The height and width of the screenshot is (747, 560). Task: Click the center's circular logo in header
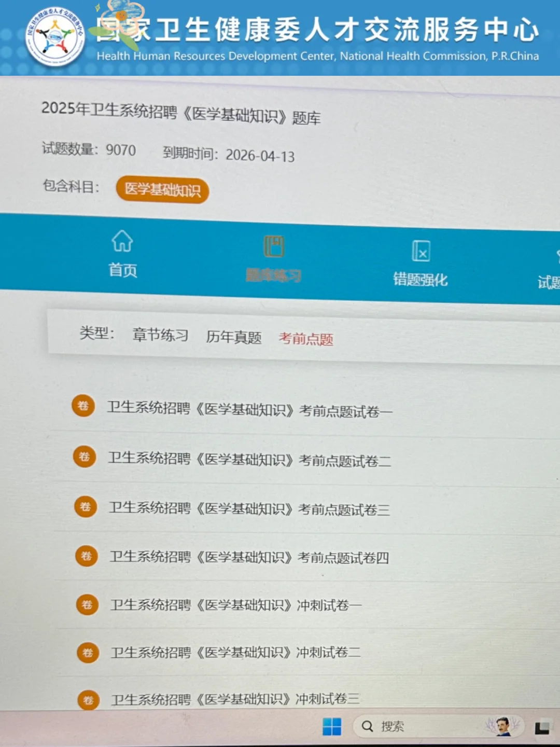point(55,38)
